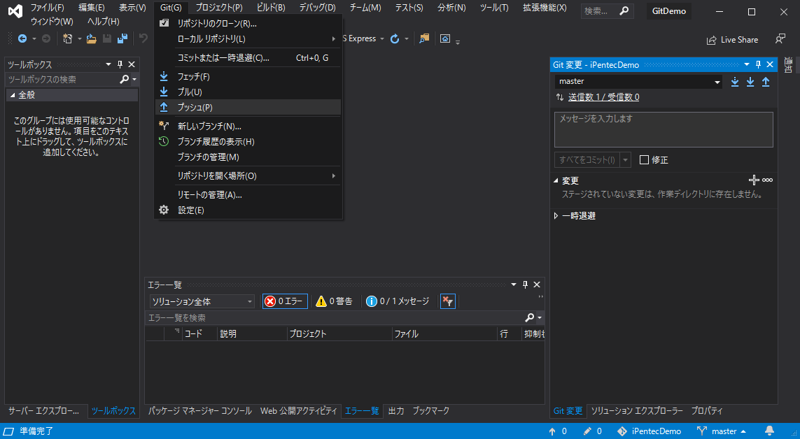Toggle the 0 エラー filter button

[x=285, y=301]
